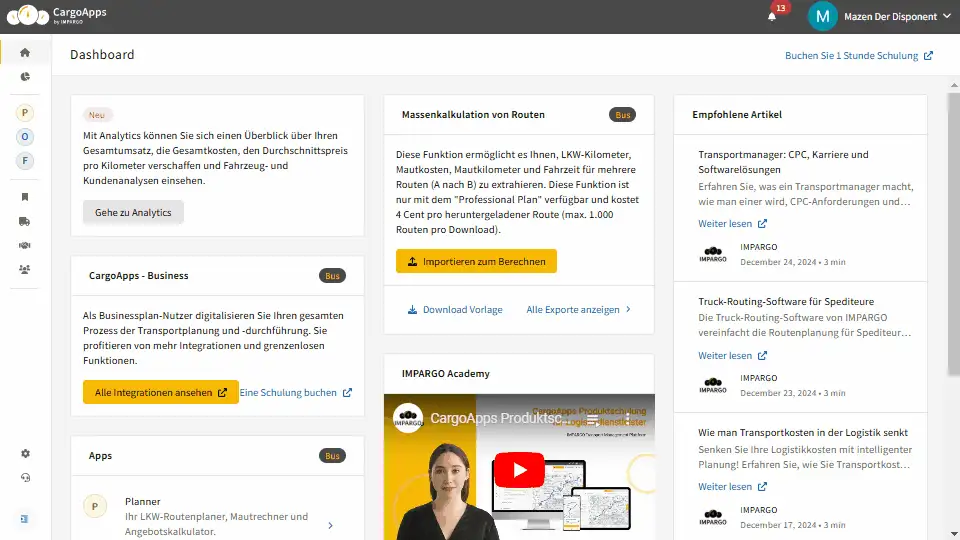Viewport: 960px width, 540px height.
Task: Open Planner app via sidebar P icon
Action: point(24,113)
